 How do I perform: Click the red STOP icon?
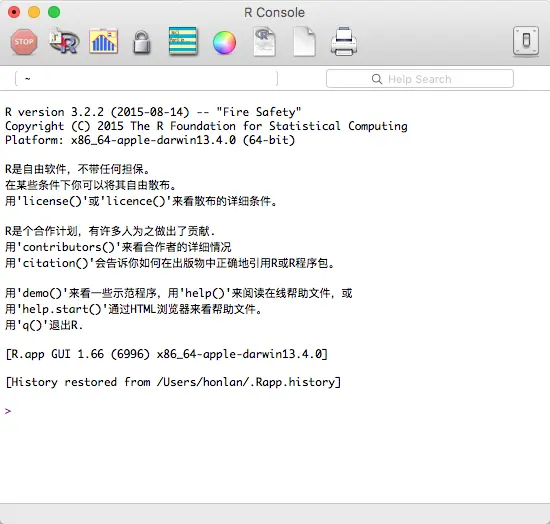point(24,42)
